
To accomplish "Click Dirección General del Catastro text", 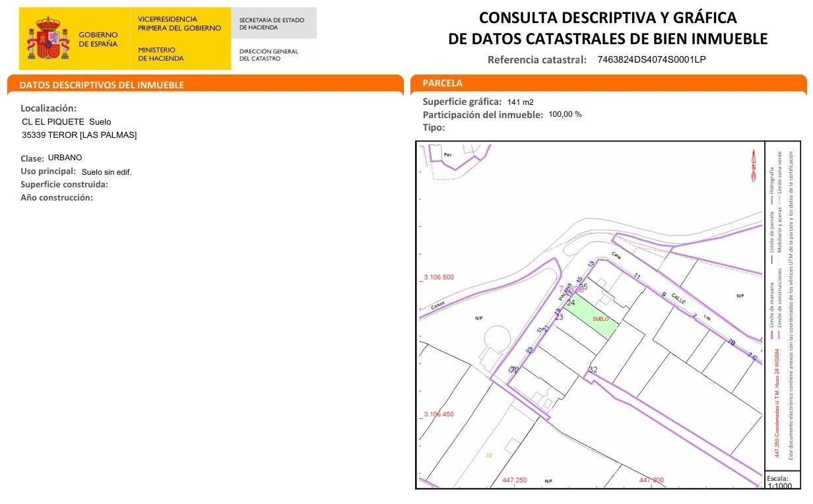I will coord(269,55).
